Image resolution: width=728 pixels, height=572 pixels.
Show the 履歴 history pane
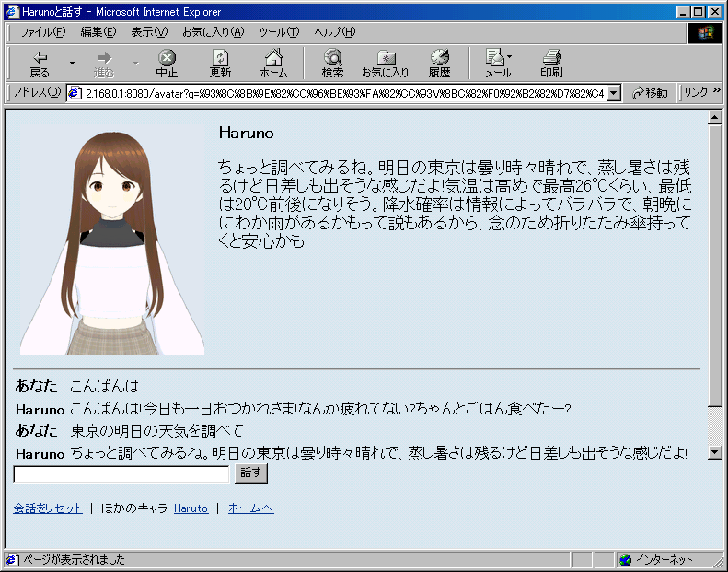tap(439, 64)
